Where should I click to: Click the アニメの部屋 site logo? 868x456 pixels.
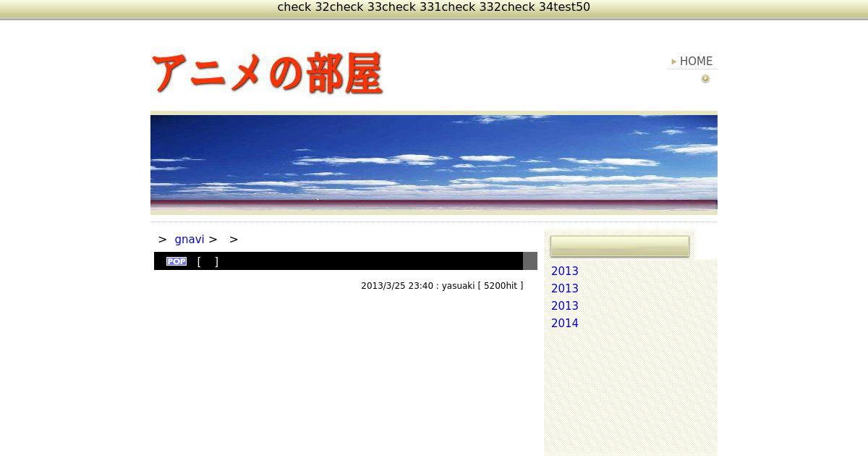[x=267, y=73]
